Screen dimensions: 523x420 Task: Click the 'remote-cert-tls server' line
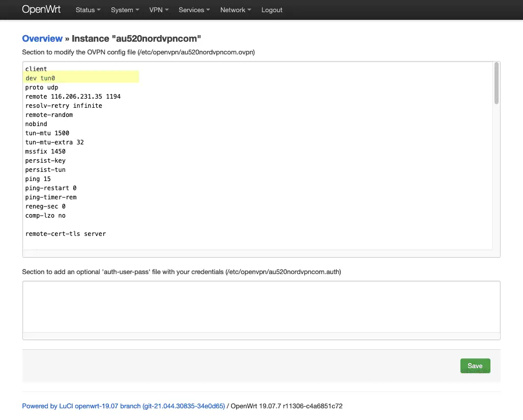pos(65,234)
